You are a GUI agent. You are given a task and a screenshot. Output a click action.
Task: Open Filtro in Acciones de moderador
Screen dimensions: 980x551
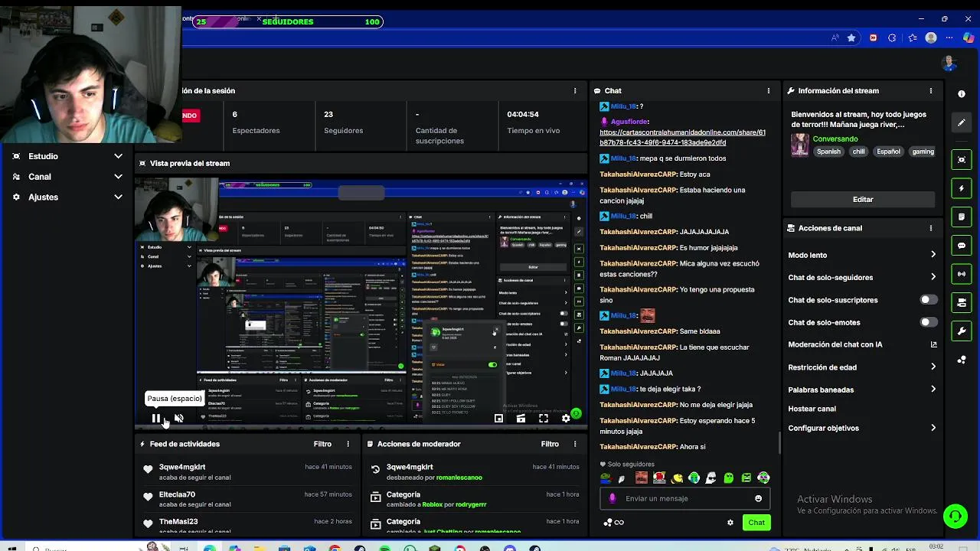click(550, 444)
